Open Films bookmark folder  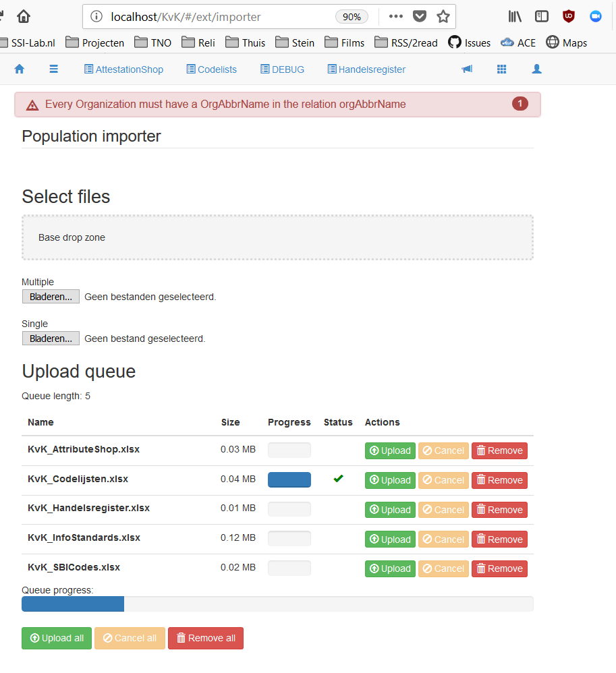tap(345, 43)
